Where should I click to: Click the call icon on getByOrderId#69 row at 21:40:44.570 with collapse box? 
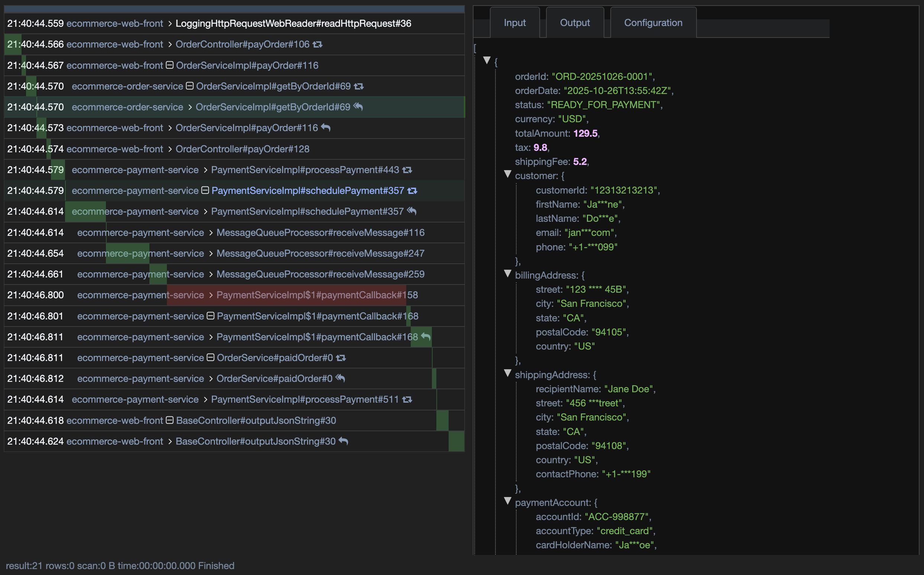(359, 86)
